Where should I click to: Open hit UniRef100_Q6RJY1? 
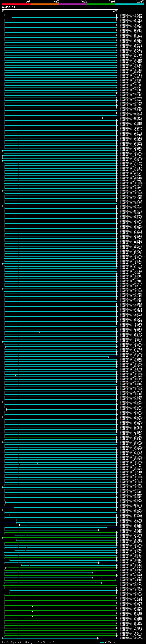point(131,32)
